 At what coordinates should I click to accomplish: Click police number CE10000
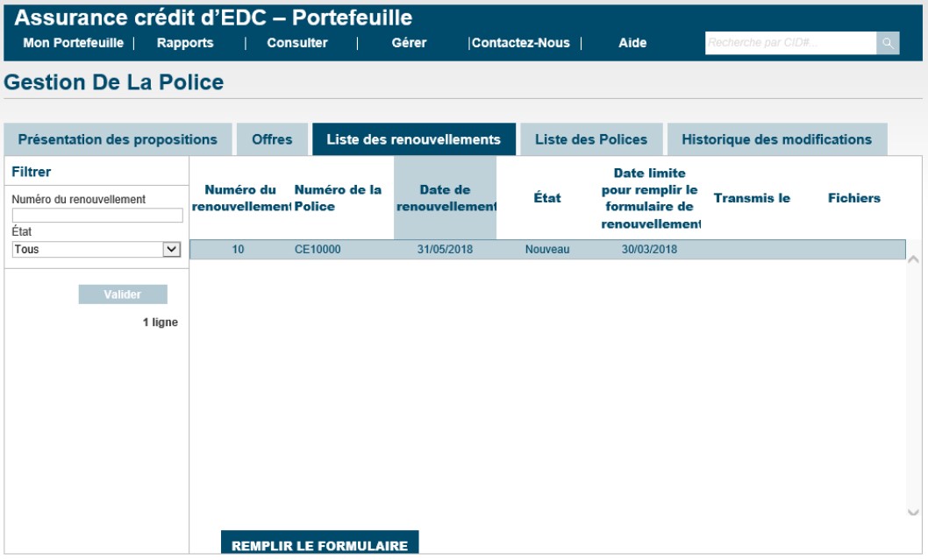318,250
